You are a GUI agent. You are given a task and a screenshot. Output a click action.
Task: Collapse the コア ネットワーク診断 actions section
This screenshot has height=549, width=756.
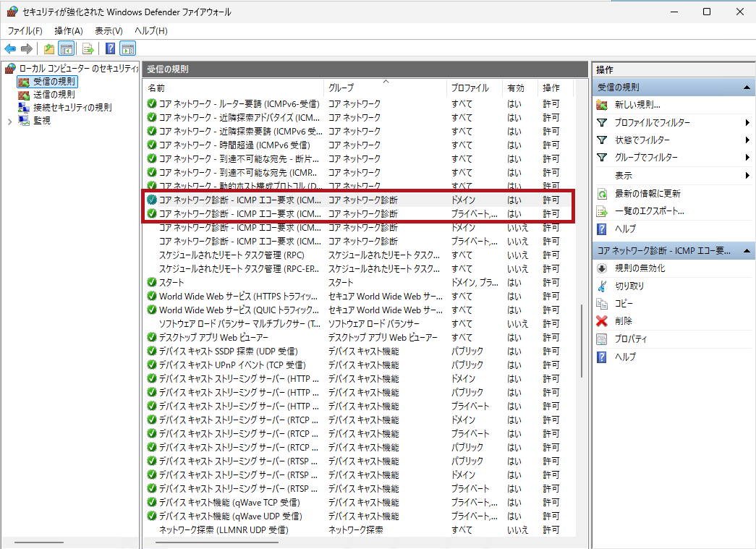click(747, 251)
